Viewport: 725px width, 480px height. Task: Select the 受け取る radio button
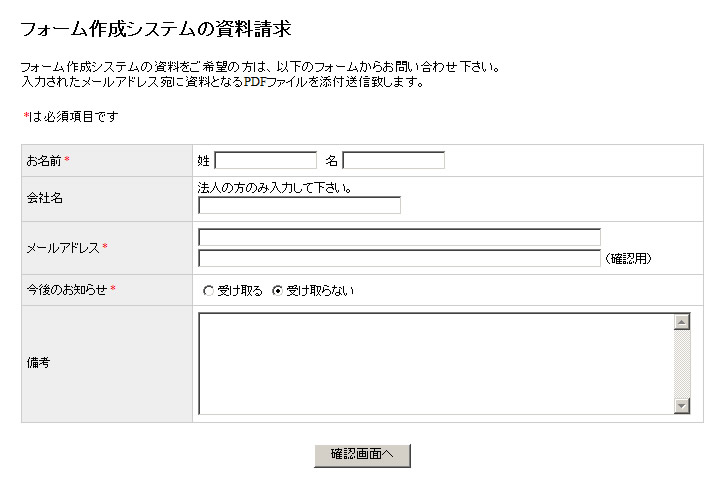point(208,291)
